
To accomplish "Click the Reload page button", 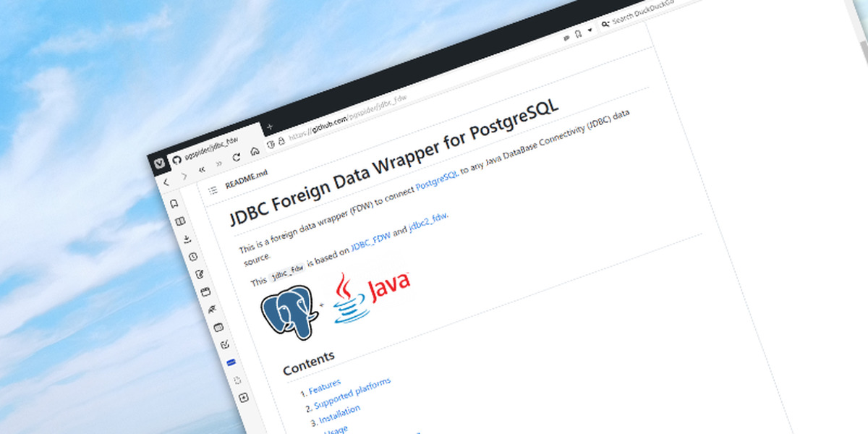I will [237, 156].
